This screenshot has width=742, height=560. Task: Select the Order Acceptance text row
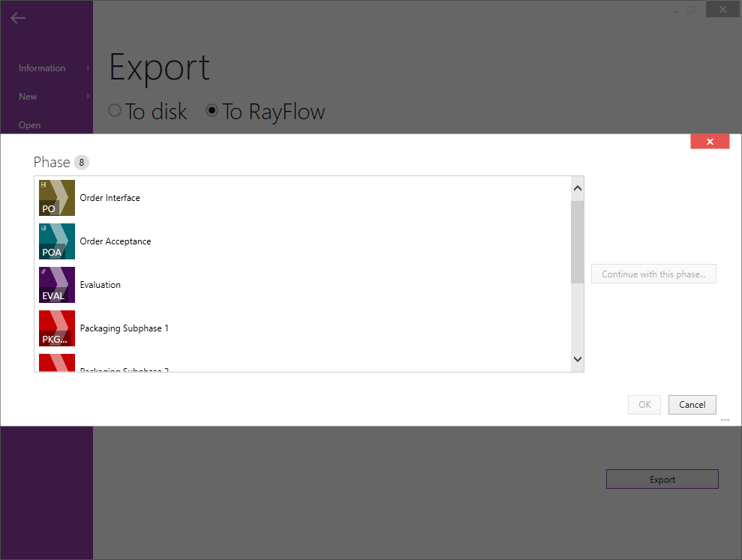click(116, 241)
